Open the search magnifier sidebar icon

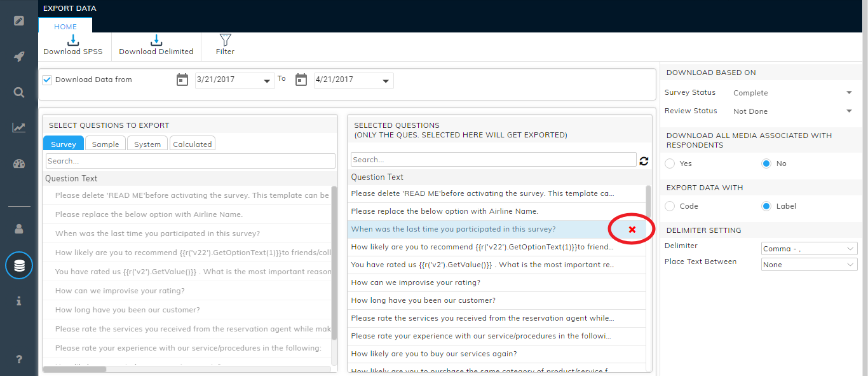[19, 93]
